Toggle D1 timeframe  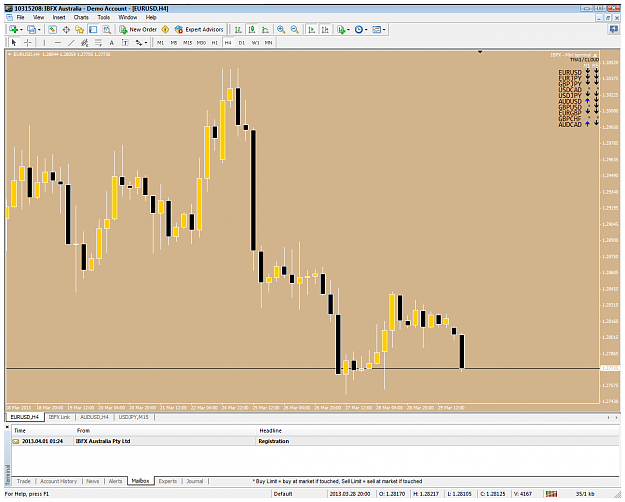pos(242,43)
